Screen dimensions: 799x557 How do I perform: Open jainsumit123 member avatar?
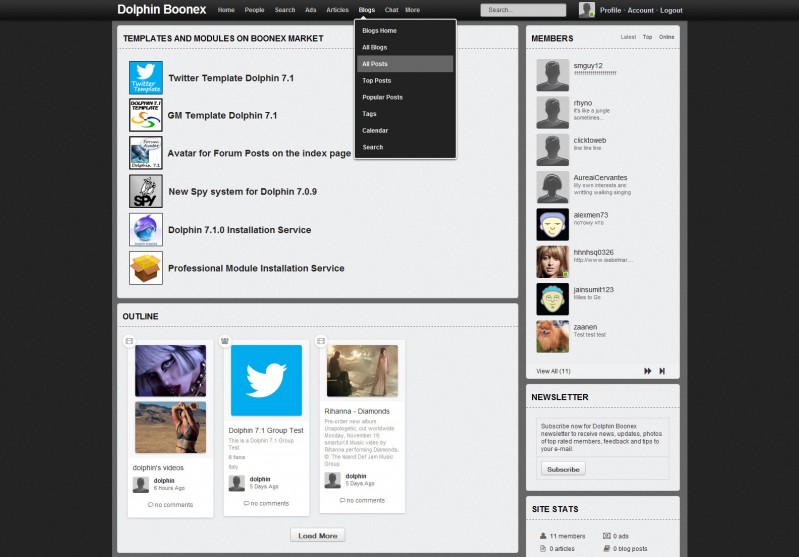552,299
